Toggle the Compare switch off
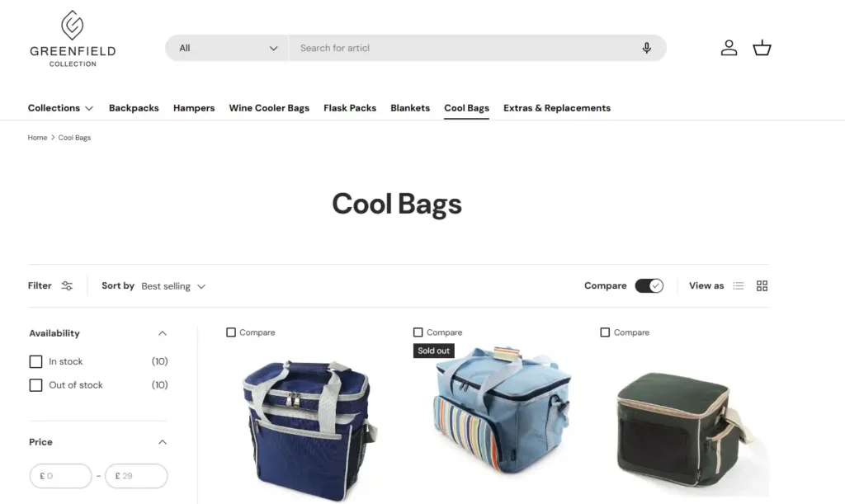 649,286
